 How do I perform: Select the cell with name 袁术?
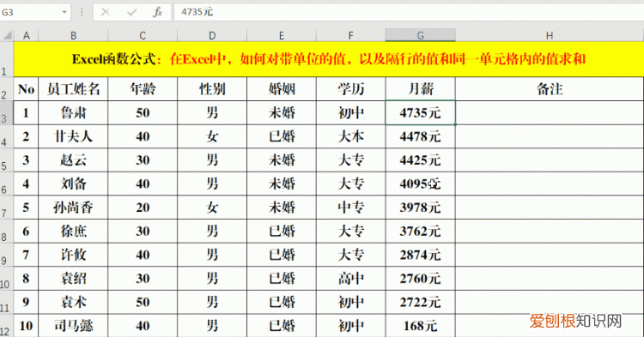[74, 302]
